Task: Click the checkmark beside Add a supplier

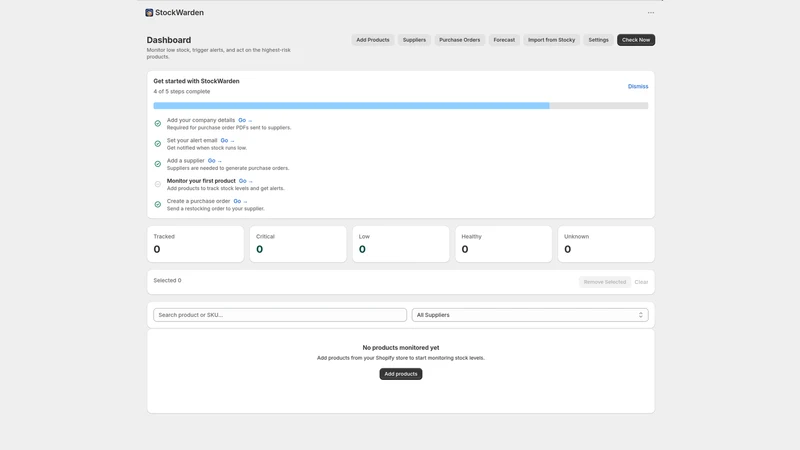Action: (158, 164)
